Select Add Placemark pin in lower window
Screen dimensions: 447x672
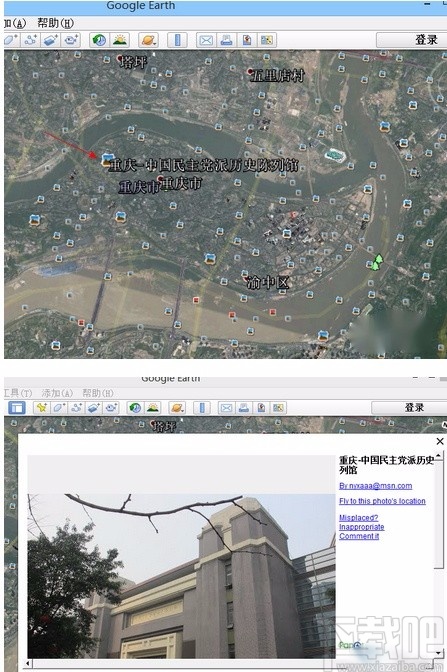click(42, 408)
